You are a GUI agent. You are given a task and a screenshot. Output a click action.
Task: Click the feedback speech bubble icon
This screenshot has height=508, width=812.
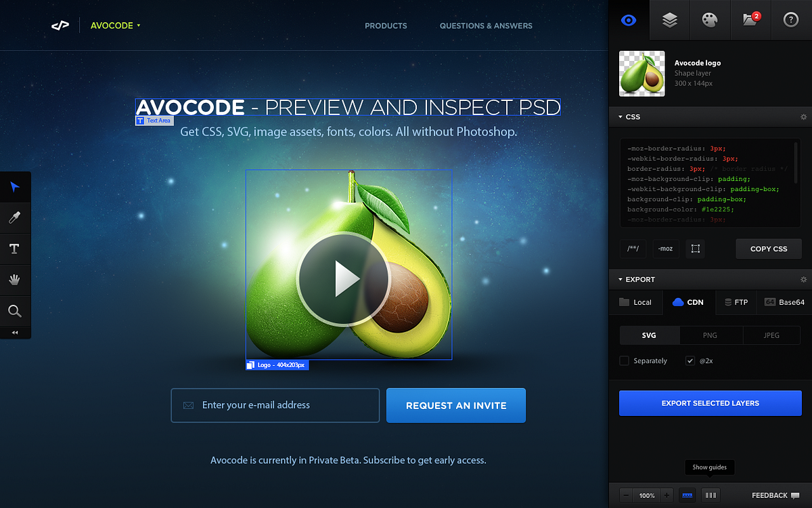(795, 496)
